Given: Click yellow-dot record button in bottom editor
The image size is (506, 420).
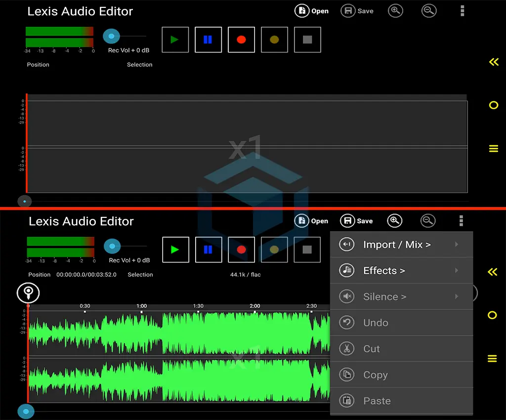Looking at the screenshot, I should click(274, 250).
